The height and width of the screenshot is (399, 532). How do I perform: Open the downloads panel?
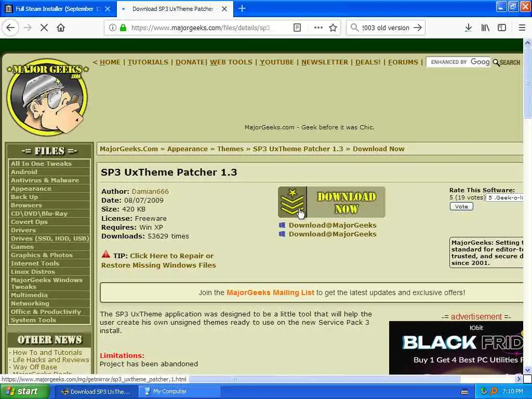[x=469, y=28]
